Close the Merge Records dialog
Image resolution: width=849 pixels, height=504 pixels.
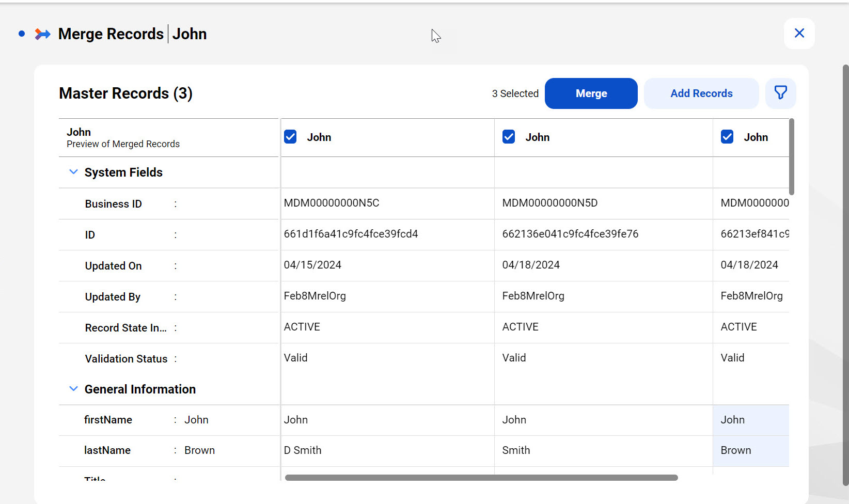click(x=799, y=33)
